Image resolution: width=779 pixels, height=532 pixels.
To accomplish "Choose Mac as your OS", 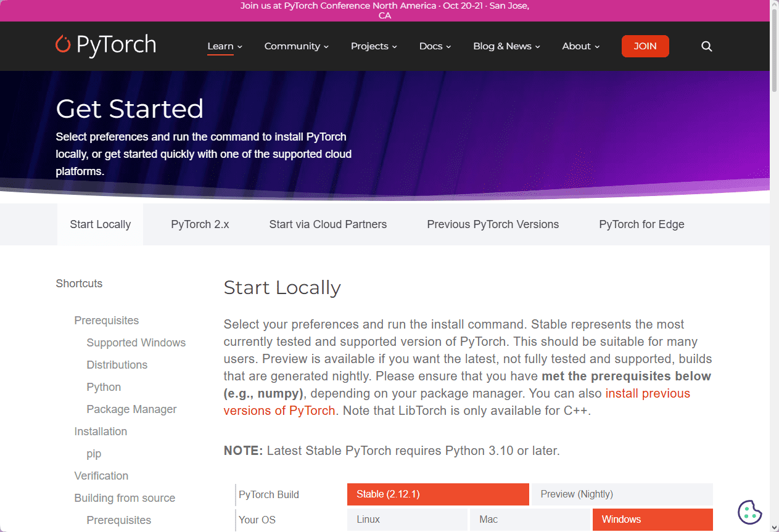I will coord(530,520).
